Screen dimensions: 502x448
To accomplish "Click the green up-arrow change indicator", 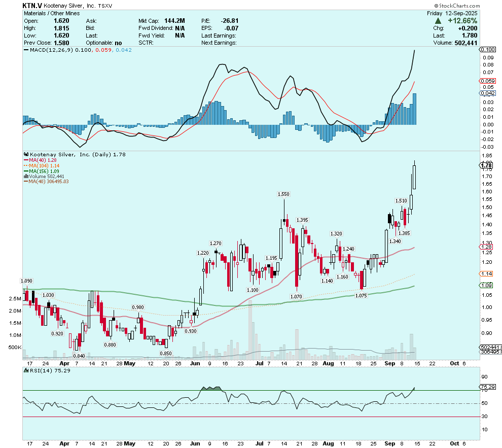I will [438, 21].
